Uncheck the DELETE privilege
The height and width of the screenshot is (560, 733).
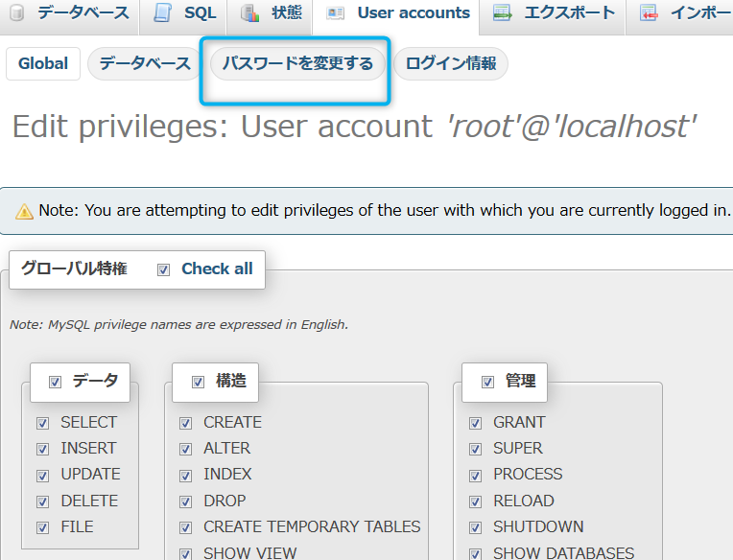click(42, 502)
